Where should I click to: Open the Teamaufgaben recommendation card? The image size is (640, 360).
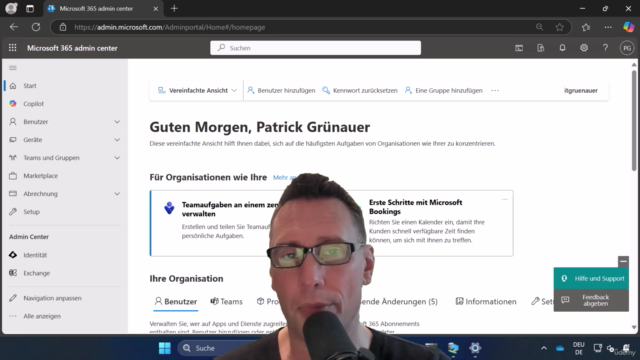[216, 223]
